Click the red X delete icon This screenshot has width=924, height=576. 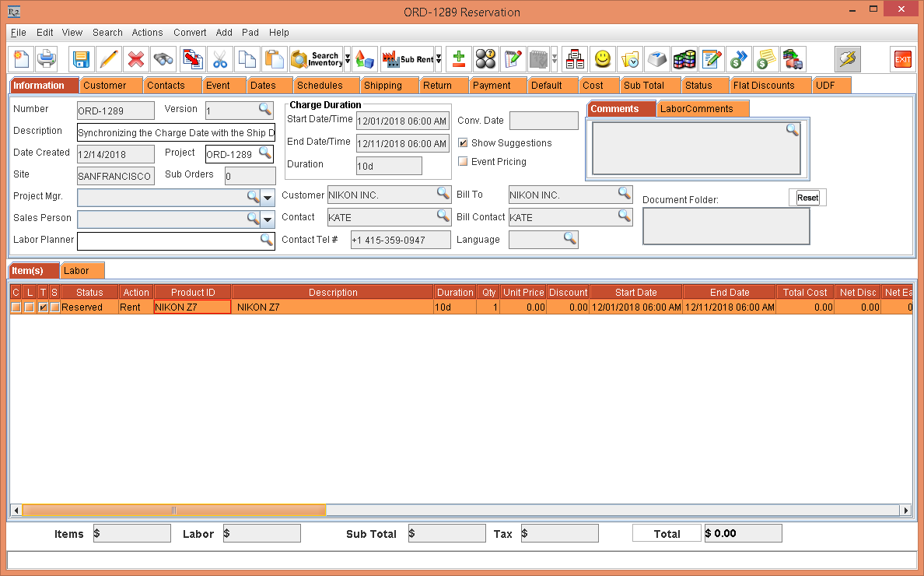coord(135,59)
